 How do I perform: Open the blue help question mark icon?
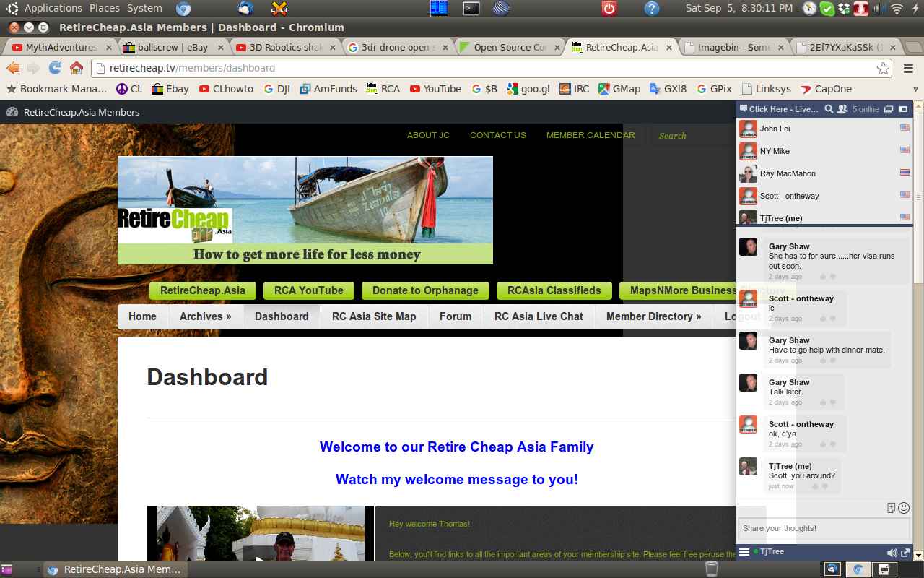[x=652, y=9]
